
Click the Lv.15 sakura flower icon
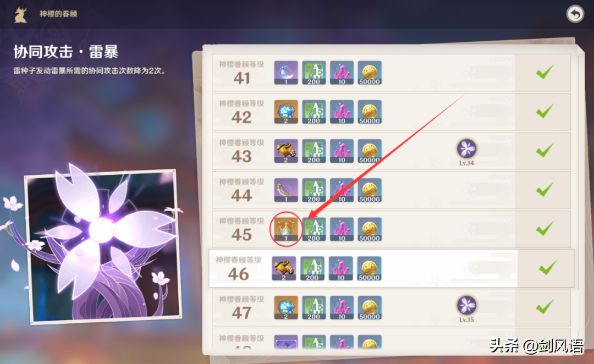click(467, 305)
